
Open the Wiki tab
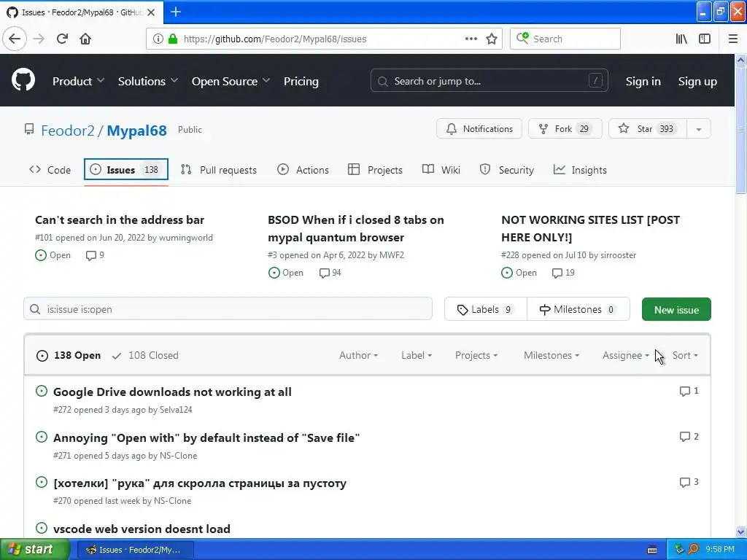click(x=441, y=169)
